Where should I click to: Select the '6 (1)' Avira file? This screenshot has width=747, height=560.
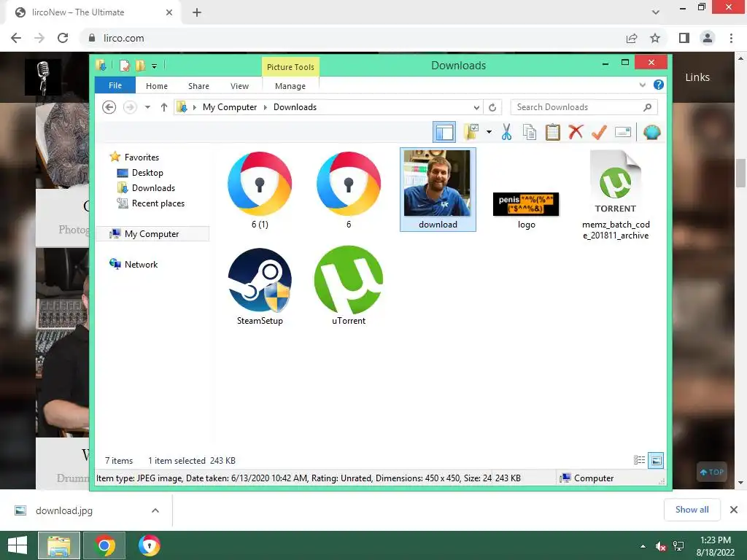pyautogui.click(x=260, y=190)
